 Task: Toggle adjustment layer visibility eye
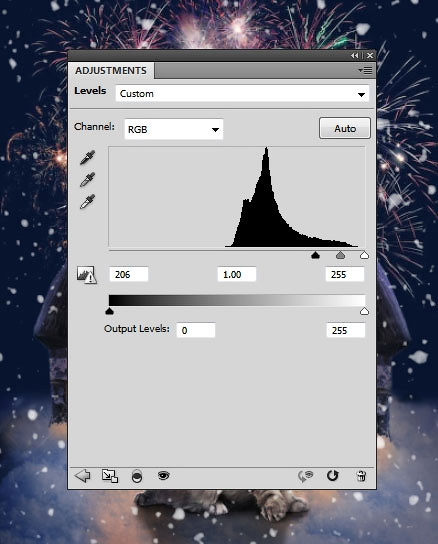[x=163, y=475]
